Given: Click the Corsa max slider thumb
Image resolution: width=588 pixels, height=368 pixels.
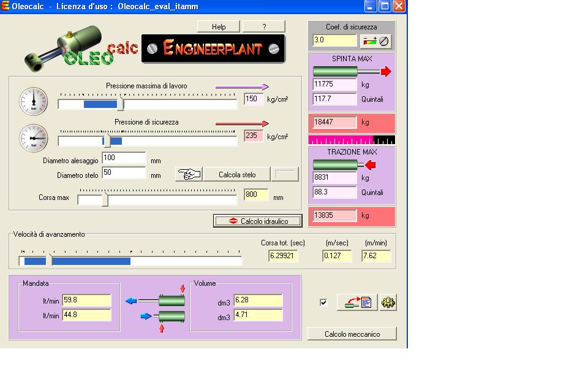Looking at the screenshot, I should click(x=105, y=199).
